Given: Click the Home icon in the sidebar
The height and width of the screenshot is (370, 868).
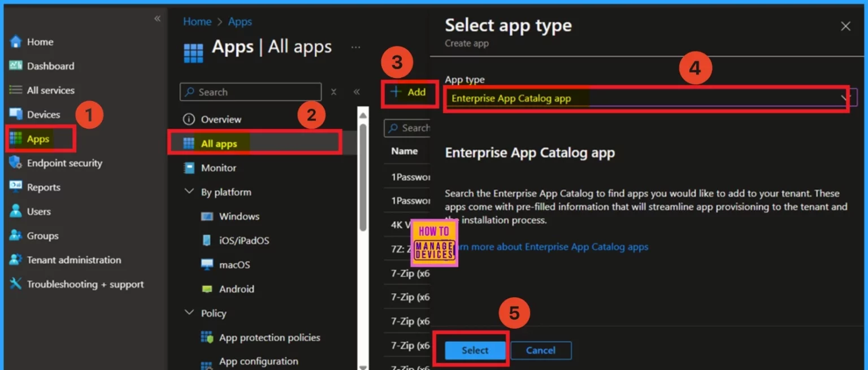Looking at the screenshot, I should 16,42.
